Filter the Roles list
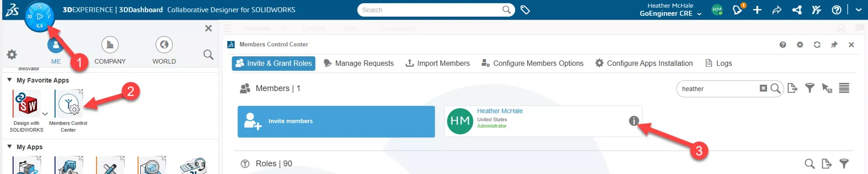Screen dimensions: 868x174 pyautogui.click(x=844, y=163)
